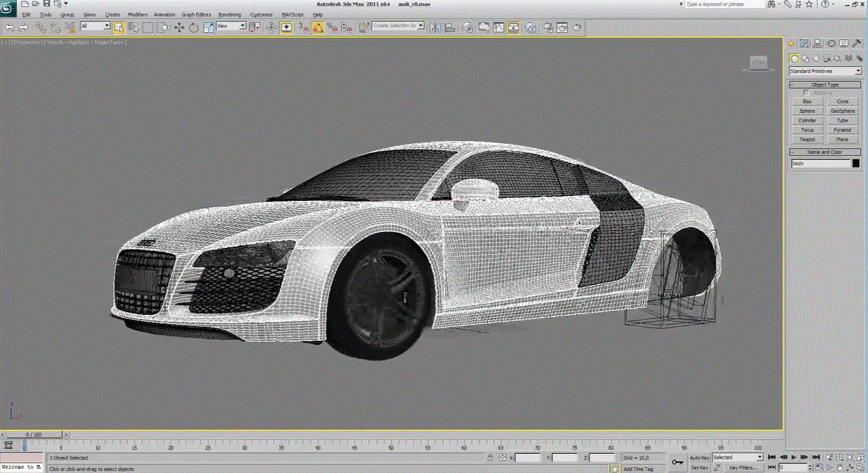Toggle Window/Crossing selection mode
The image size is (868, 473).
coord(163,27)
